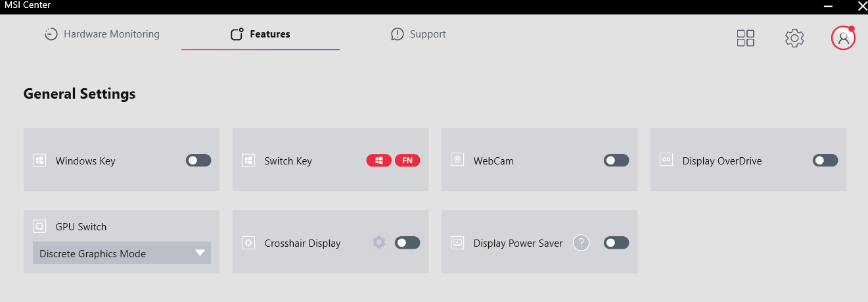
Task: Click the Display OverDrive OD icon
Action: [666, 160]
